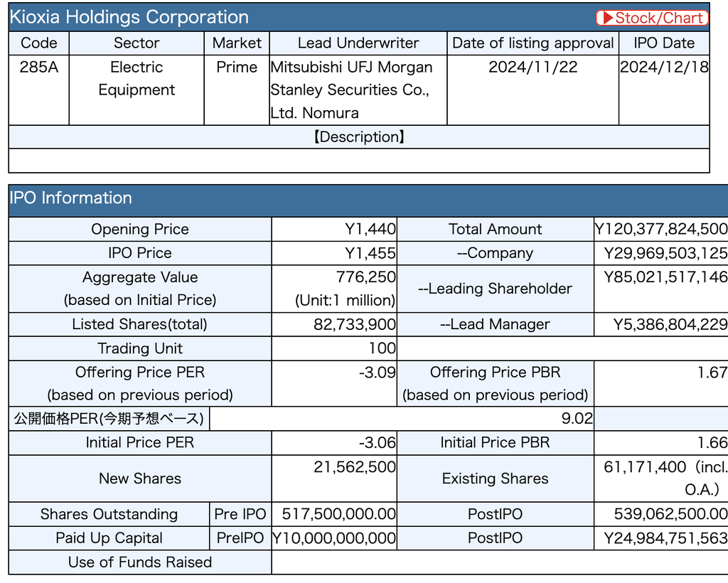Click the IPO Information section heading
Image resolution: width=728 pixels, height=583 pixels.
(x=70, y=198)
